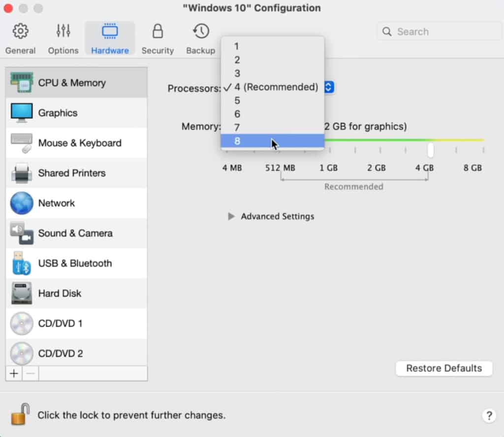Image resolution: width=504 pixels, height=437 pixels.
Task: Expand Advanced Settings disclosure triangle
Action: click(x=231, y=216)
